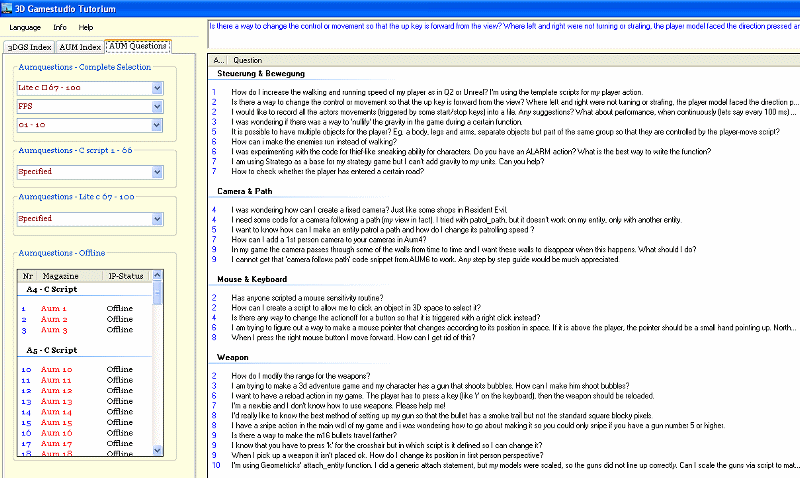Screen dimensions: 800x478
Task: Select Aum 3 in offline list
Action: (54, 330)
